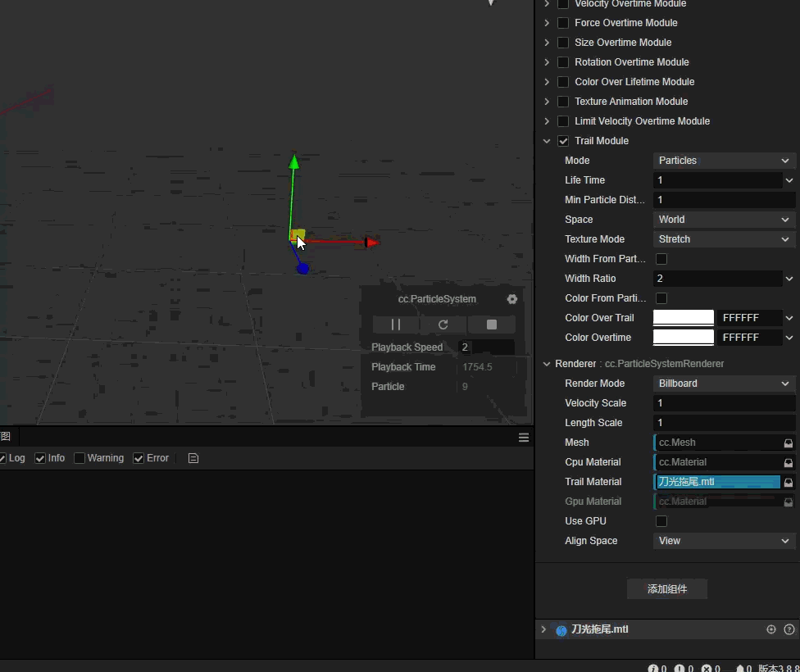Enable Limit Velocity Overtime Module checkbox

click(x=563, y=121)
